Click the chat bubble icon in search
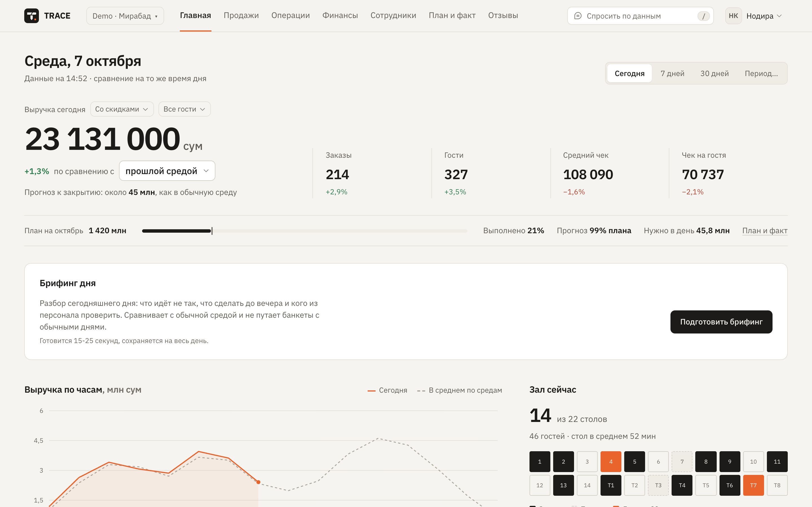Screen dimensions: 812x507 [578, 16]
